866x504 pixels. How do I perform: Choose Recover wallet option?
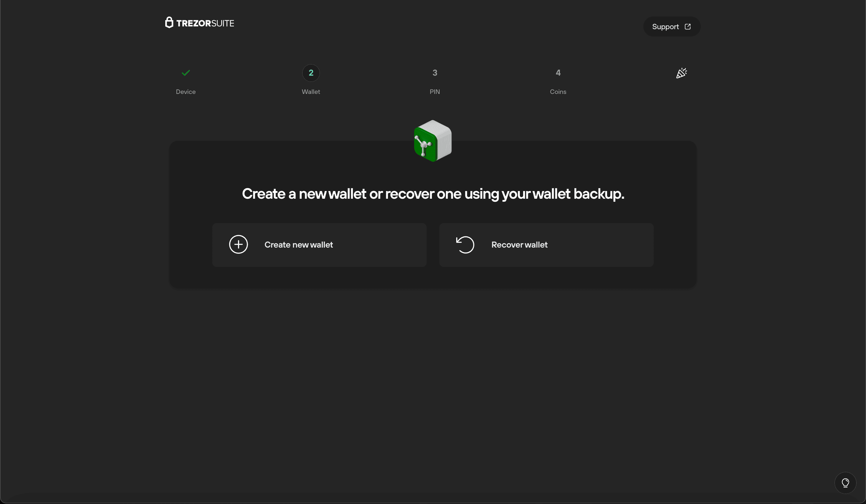(519, 245)
